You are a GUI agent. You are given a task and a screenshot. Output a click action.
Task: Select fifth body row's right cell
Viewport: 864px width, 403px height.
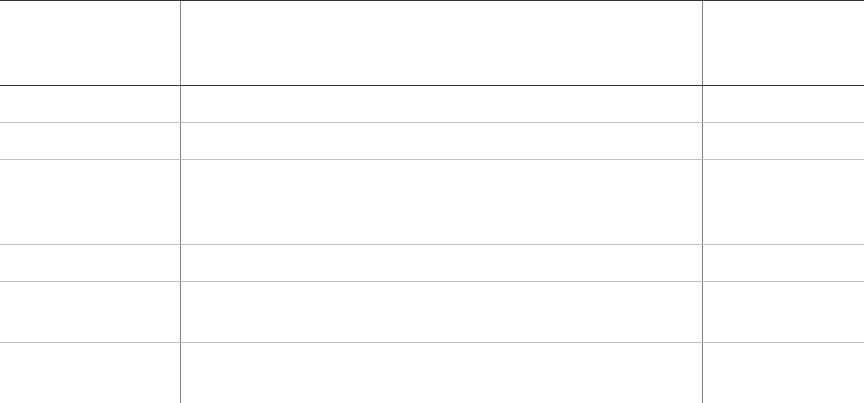(x=783, y=312)
